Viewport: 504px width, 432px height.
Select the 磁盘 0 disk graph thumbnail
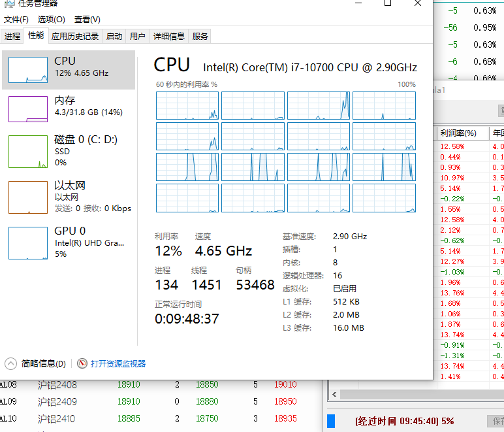pyautogui.click(x=28, y=152)
